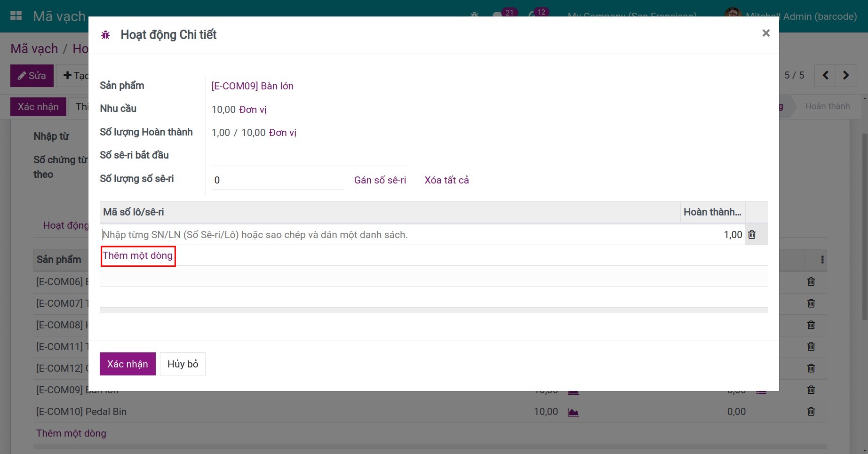
Task: Open the column options kebab menu
Action: (822, 260)
